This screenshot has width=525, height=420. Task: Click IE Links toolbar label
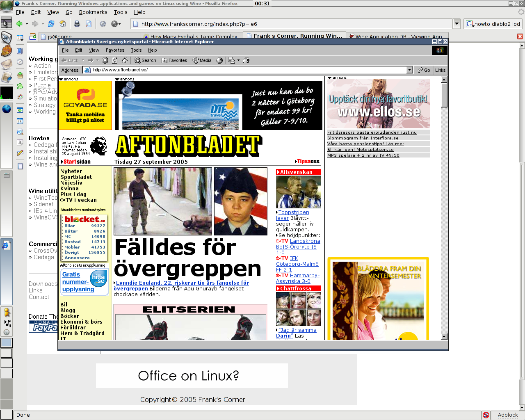click(440, 70)
